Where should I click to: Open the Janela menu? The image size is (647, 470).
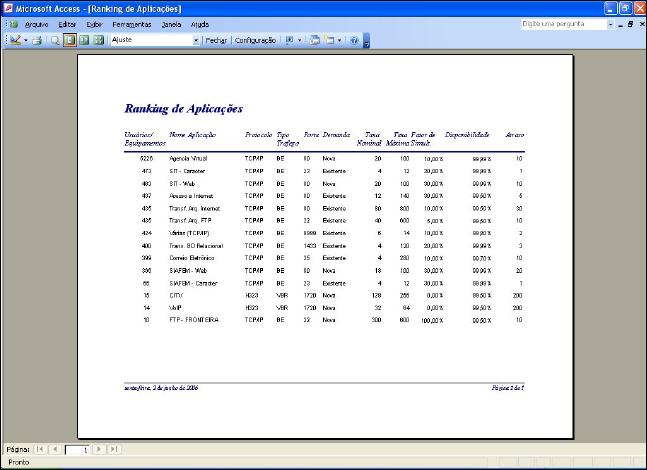pyautogui.click(x=171, y=25)
